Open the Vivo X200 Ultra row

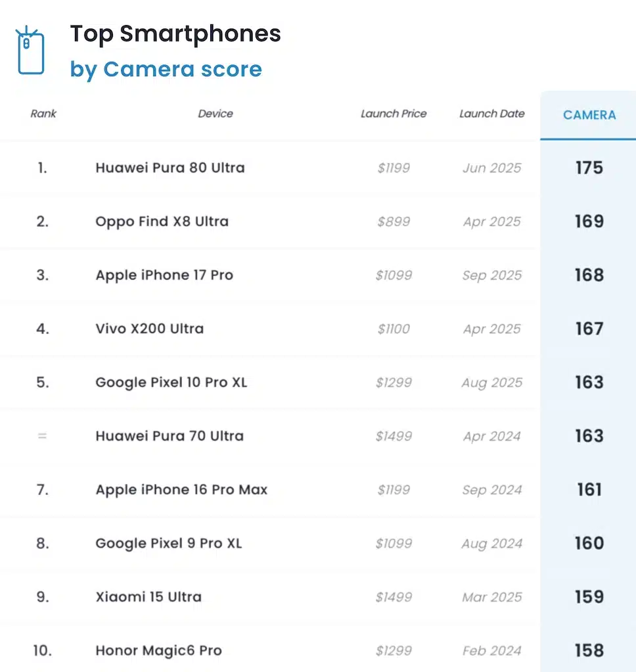pos(150,329)
